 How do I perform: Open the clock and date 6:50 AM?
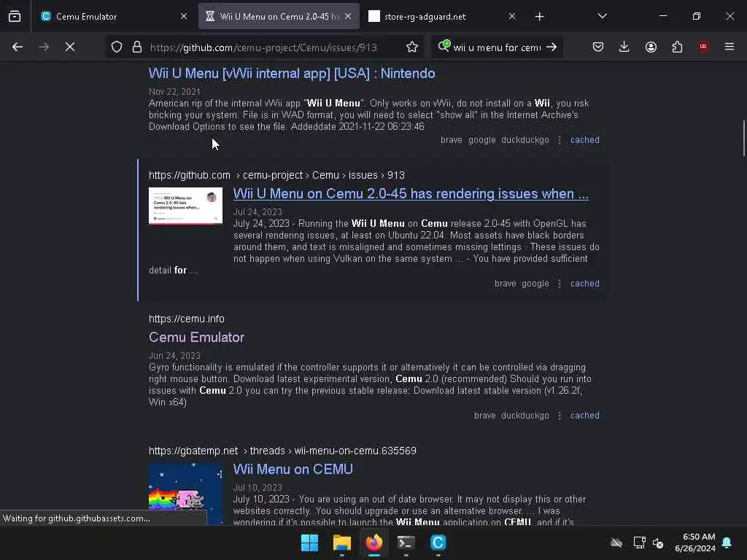(695, 542)
